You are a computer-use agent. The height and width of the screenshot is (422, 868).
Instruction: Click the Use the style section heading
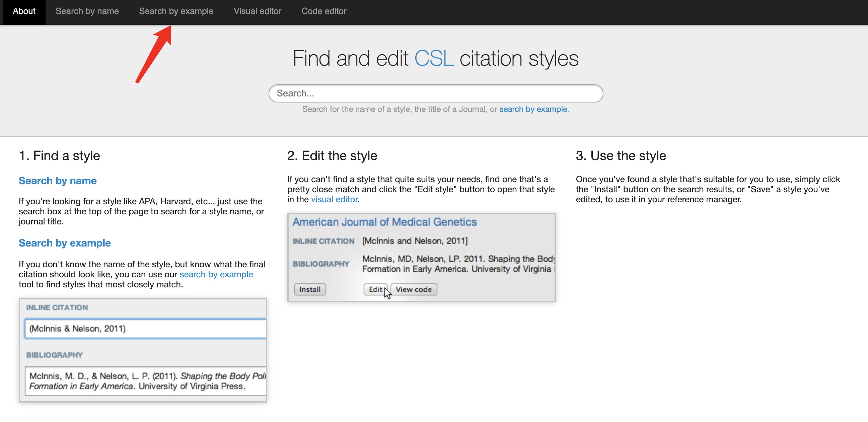[x=621, y=155]
